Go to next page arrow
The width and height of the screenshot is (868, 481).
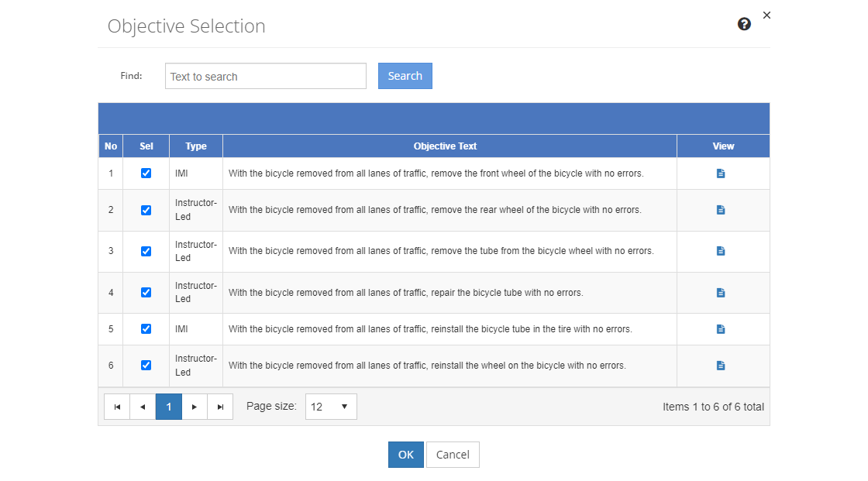(195, 407)
